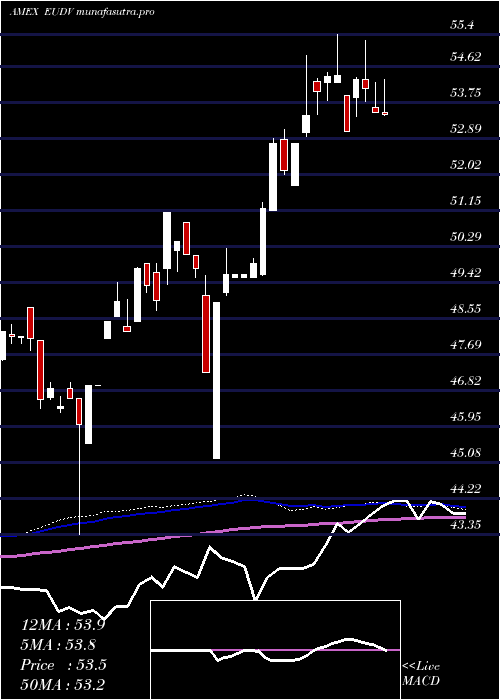Click the 5MA : 53.8 readout

[x=58, y=645]
